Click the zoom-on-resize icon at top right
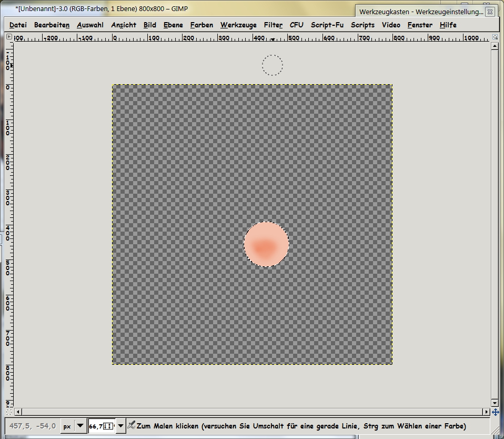 pyautogui.click(x=495, y=37)
